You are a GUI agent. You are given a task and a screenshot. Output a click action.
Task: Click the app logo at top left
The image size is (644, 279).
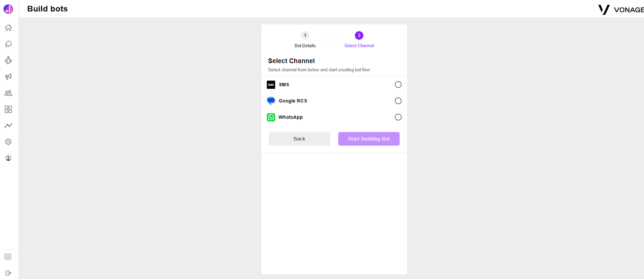tap(8, 9)
